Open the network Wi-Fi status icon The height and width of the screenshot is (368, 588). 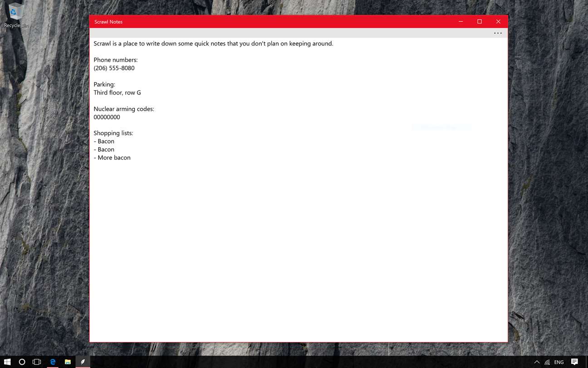[x=548, y=362]
